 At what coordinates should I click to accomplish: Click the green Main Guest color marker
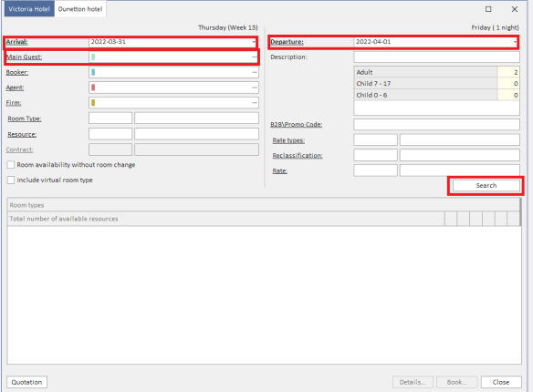[93, 57]
